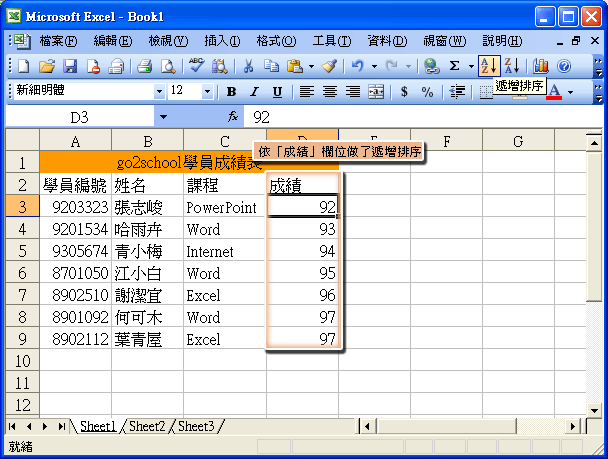Image resolution: width=608 pixels, height=459 pixels.
Task: Open Help with the question mark icon
Action: 564,67
